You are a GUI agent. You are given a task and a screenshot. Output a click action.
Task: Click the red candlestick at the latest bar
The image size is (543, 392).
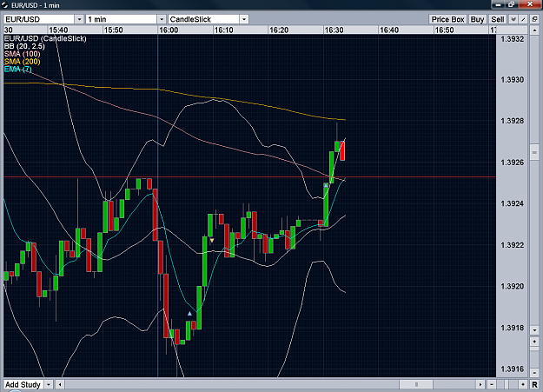(342, 150)
